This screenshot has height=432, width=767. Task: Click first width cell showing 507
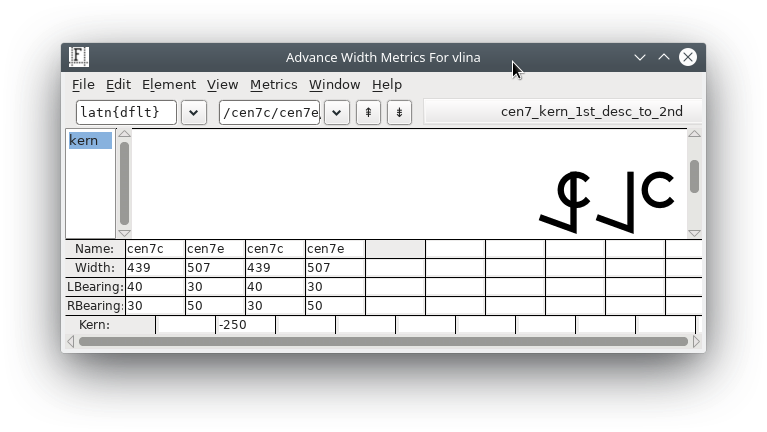click(x=215, y=268)
